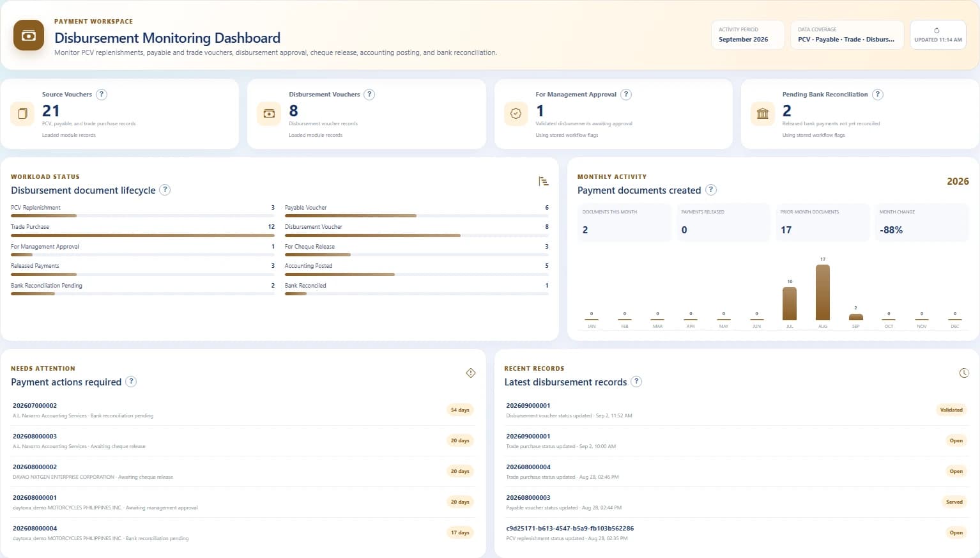980x558 pixels.
Task: Open attention record 202608000003 awaiting cheque release
Action: (x=243, y=441)
